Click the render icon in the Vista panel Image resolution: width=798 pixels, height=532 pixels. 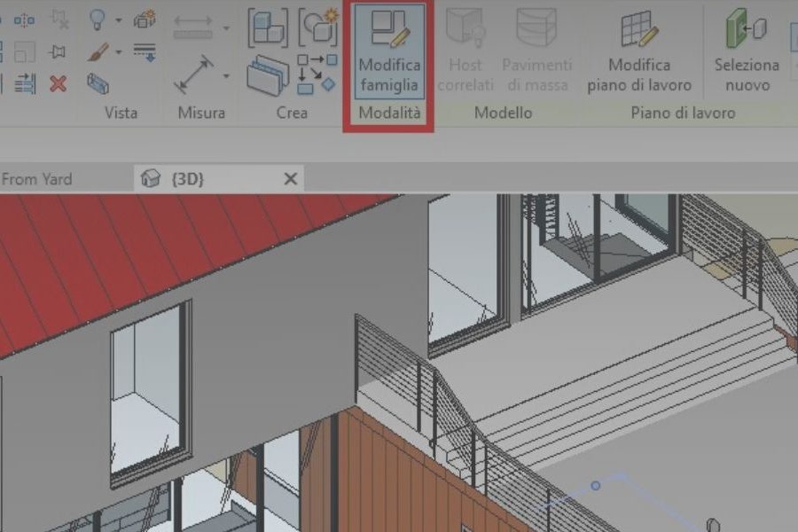(145, 21)
